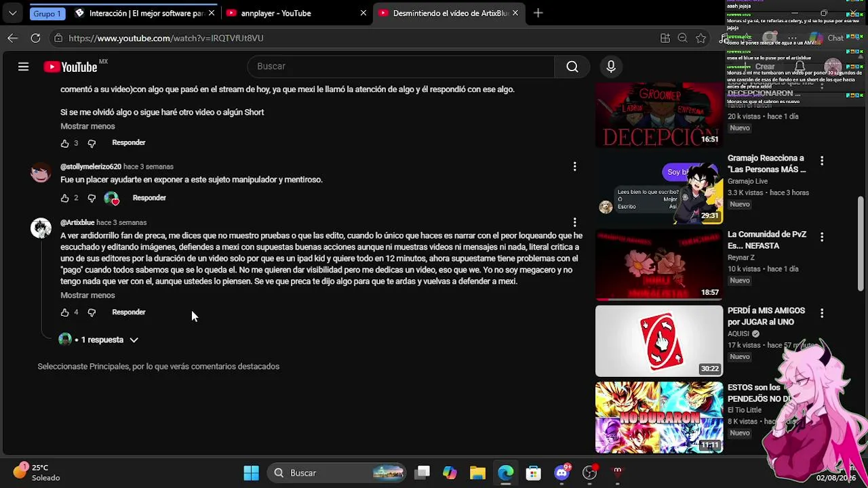
Task: Dislike @Artixblue's comment
Action: (92, 312)
